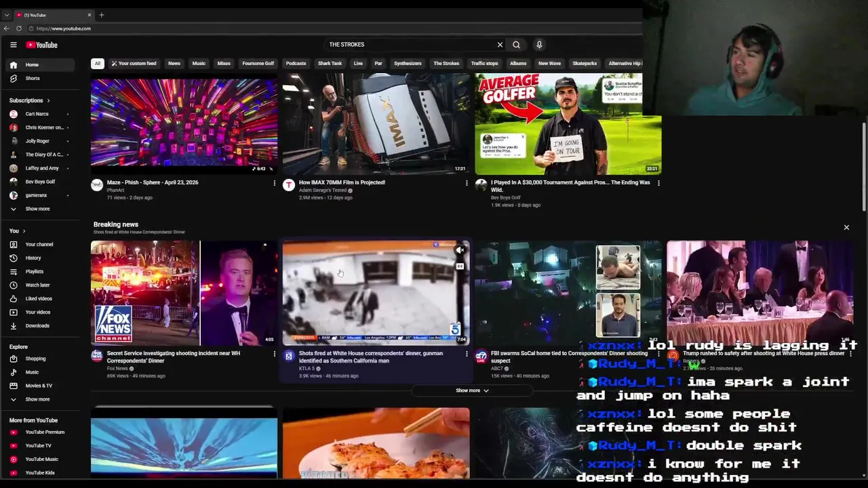Image resolution: width=868 pixels, height=488 pixels.
Task: Open Watch later list
Action: [x=41, y=285]
